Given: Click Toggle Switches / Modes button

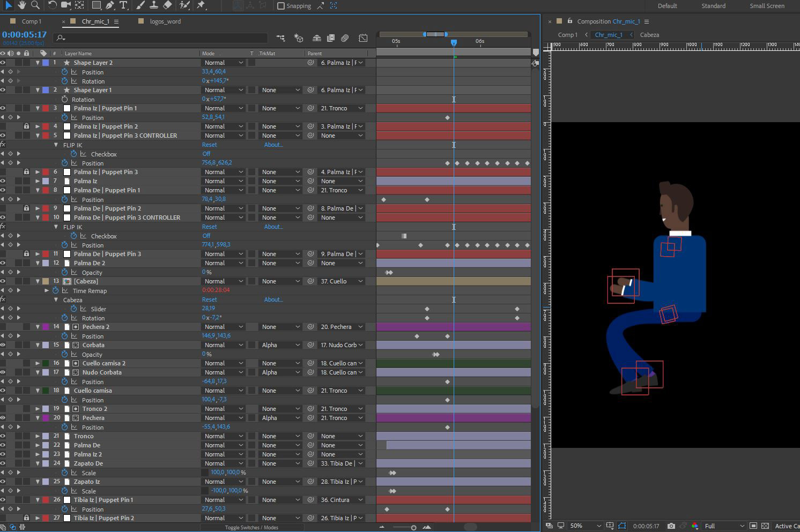Looking at the screenshot, I should tap(251, 528).
